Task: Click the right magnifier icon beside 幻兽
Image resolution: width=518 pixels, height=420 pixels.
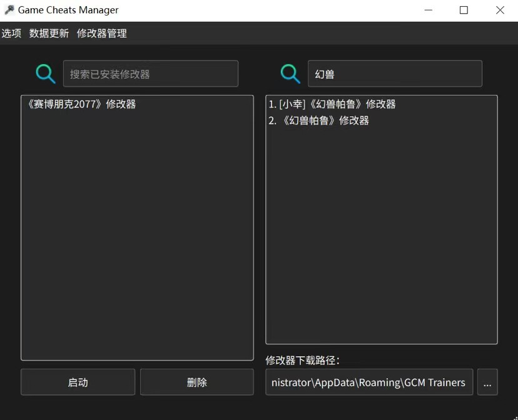Action: (290, 74)
